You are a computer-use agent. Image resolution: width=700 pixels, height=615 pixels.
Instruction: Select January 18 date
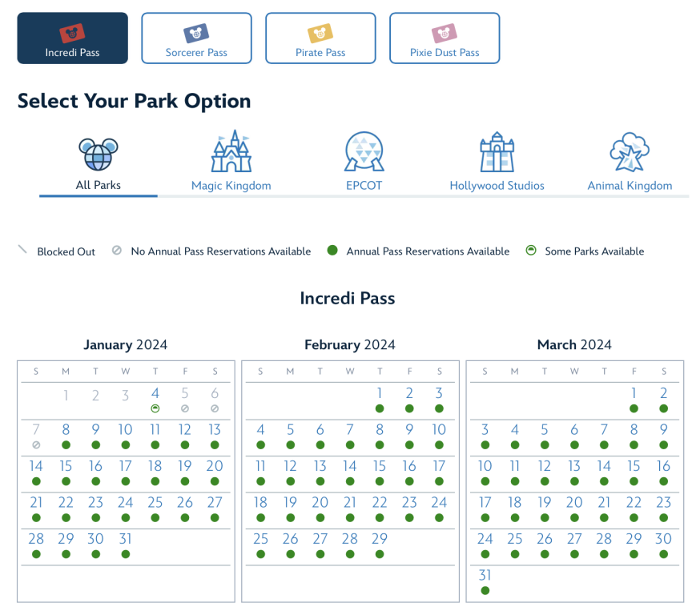coord(155,466)
